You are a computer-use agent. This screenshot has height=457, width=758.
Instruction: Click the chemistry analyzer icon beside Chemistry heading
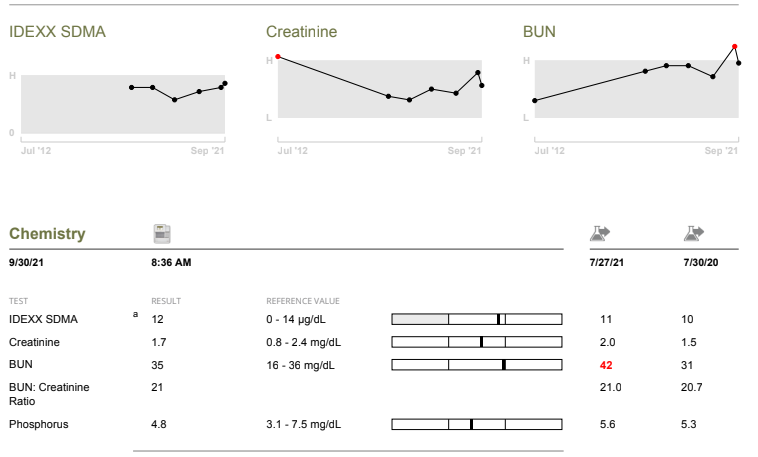click(160, 233)
